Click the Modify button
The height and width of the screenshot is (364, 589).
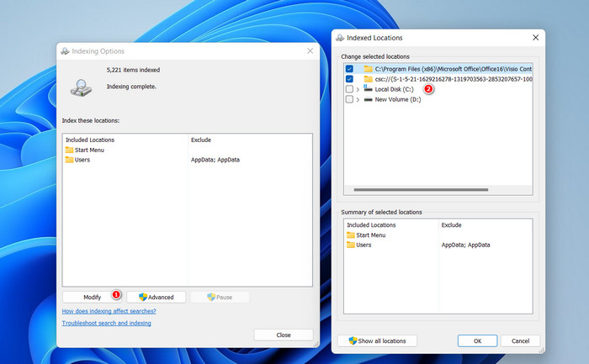click(92, 297)
